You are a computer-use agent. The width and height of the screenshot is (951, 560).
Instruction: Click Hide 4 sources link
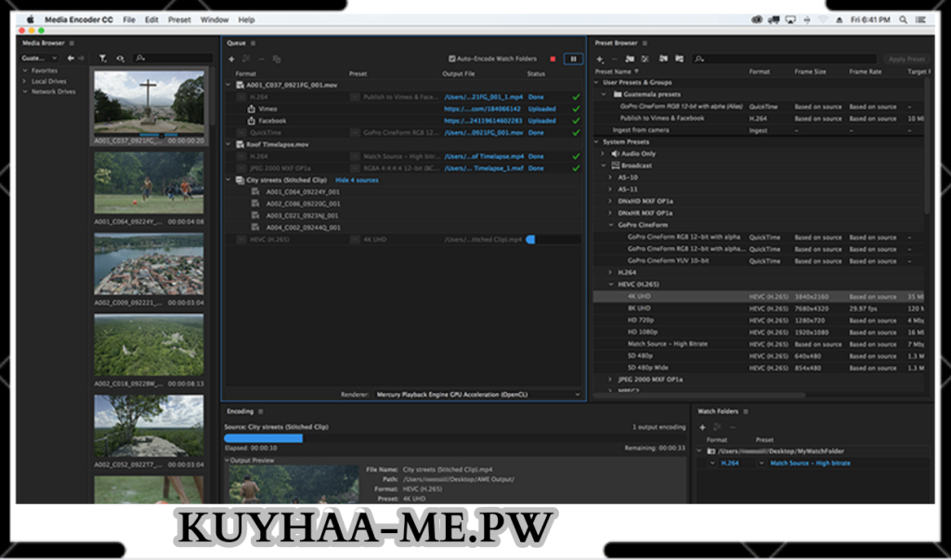(357, 180)
